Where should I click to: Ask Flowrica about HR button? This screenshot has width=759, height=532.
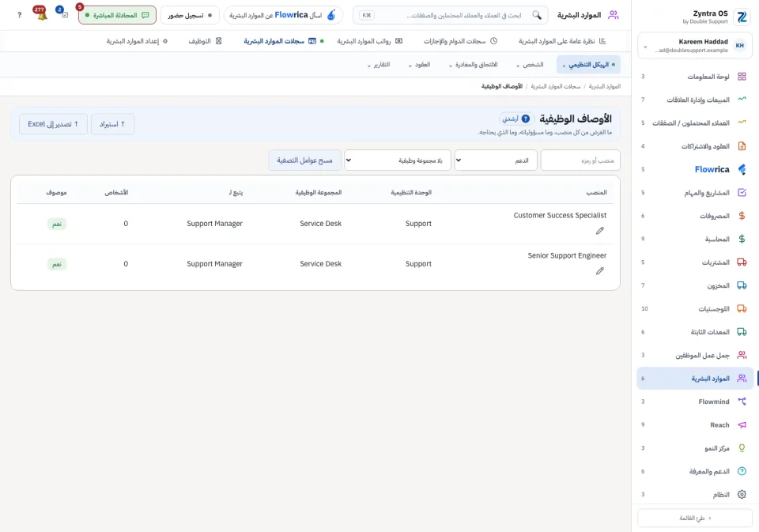tap(283, 15)
